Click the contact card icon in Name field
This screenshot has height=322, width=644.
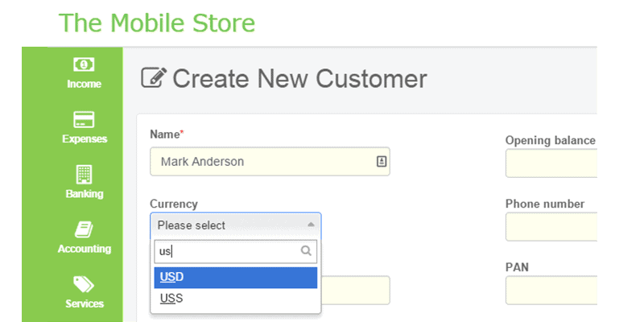pyautogui.click(x=382, y=162)
